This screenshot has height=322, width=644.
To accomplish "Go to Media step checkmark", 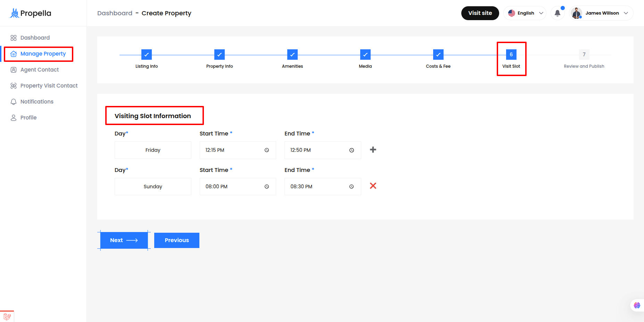I will 365,55.
